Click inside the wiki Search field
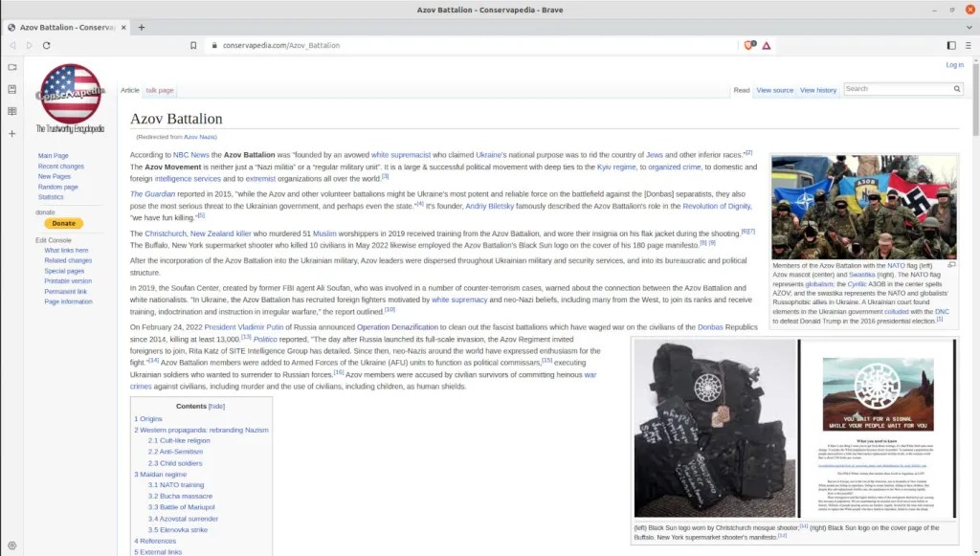This screenshot has height=556, width=980. coord(896,89)
